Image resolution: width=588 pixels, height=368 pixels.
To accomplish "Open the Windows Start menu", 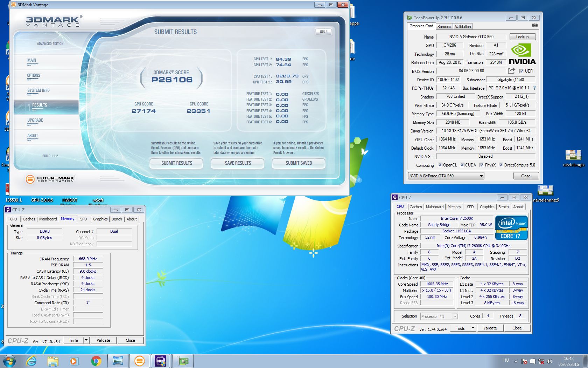I will 9,361.
